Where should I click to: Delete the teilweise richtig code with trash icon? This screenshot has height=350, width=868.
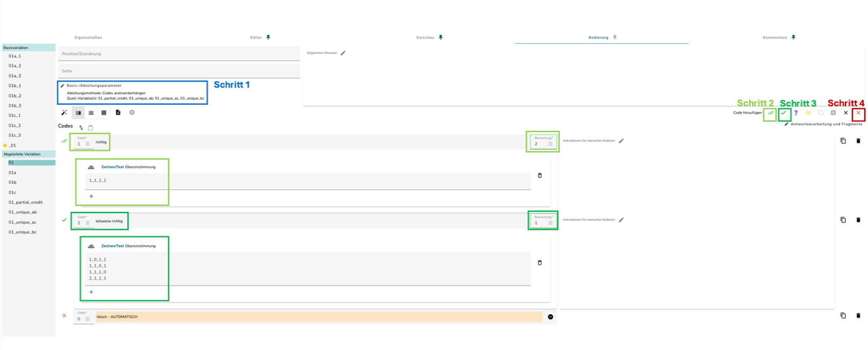[859, 220]
